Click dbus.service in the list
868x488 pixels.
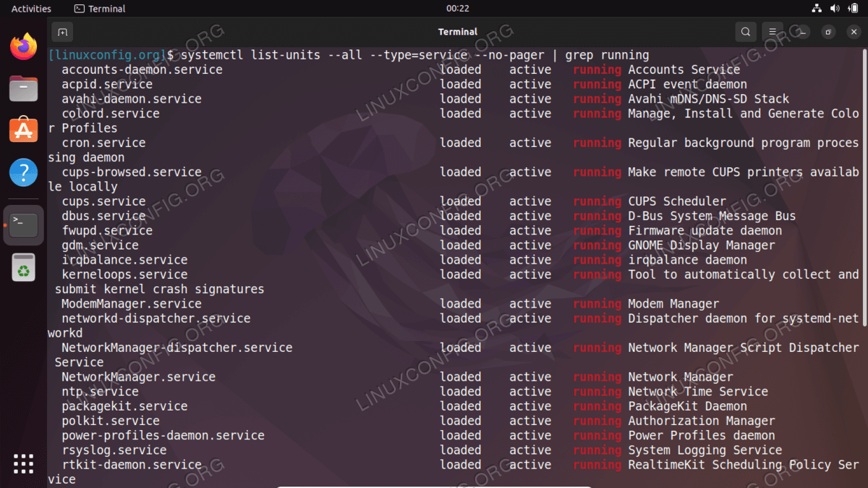[x=103, y=216]
